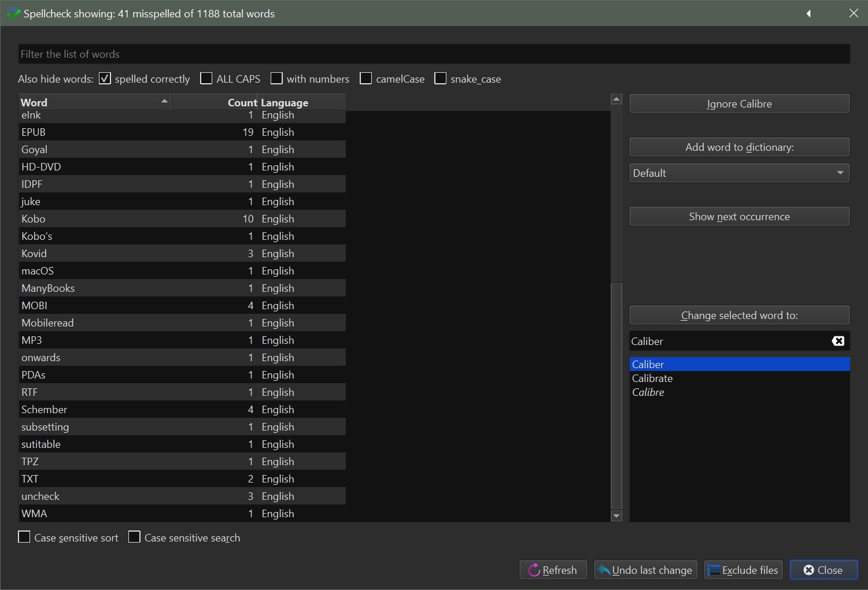Click the word list scrollbar thumb
This screenshot has height=590, width=868.
(x=616, y=396)
